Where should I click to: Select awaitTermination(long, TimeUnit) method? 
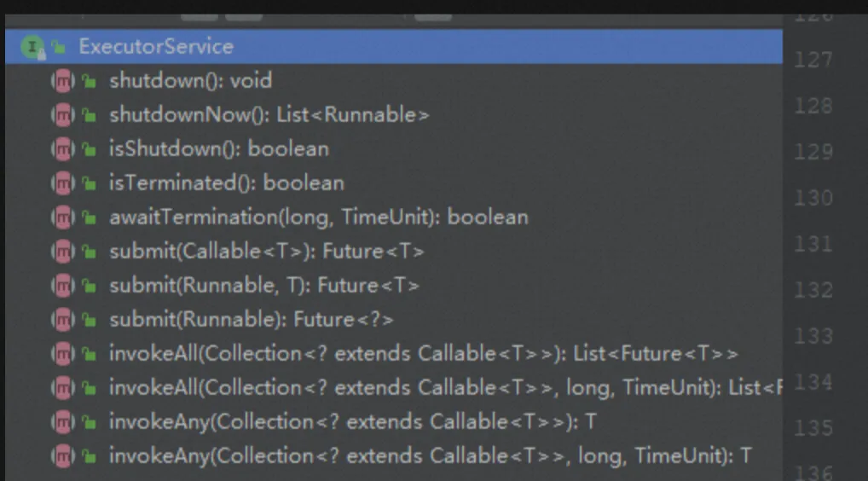pos(318,217)
